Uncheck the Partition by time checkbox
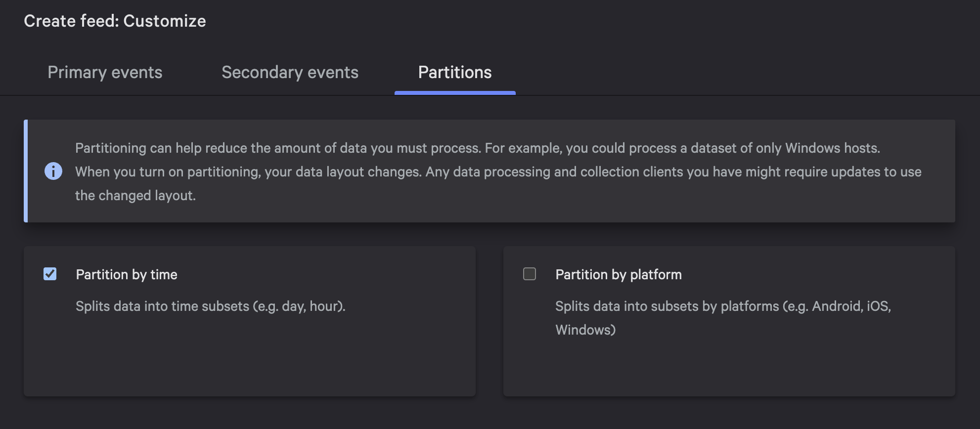 coord(50,274)
